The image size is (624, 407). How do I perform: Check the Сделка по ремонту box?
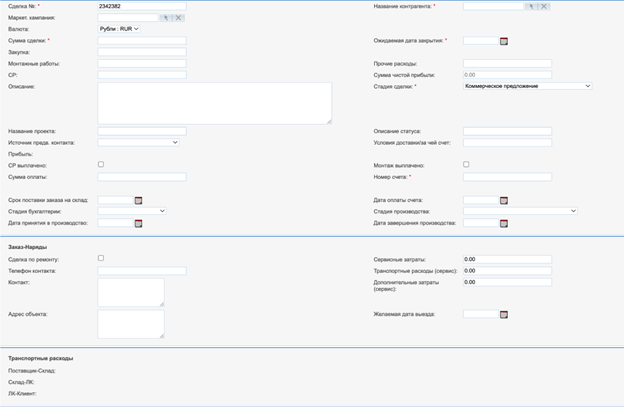tap(101, 258)
